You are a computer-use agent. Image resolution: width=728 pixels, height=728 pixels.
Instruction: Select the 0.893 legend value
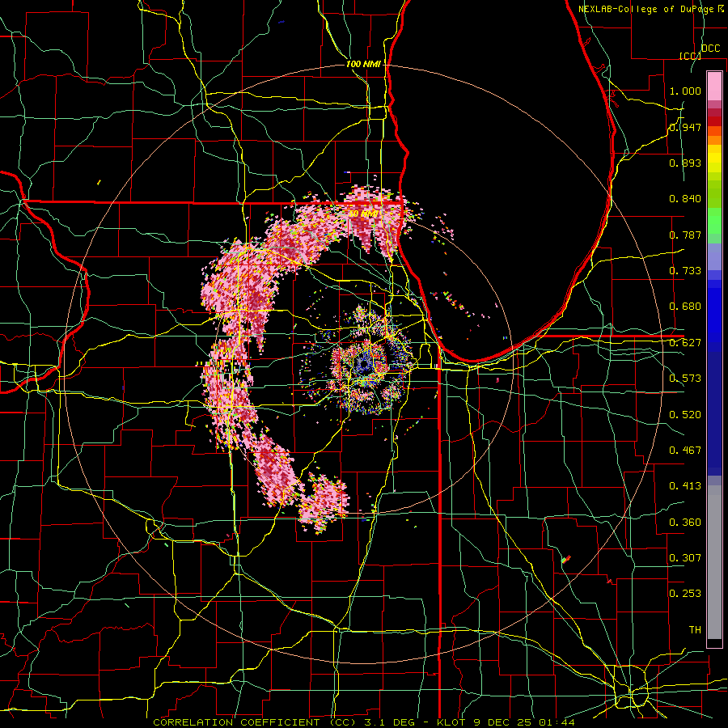(685, 163)
